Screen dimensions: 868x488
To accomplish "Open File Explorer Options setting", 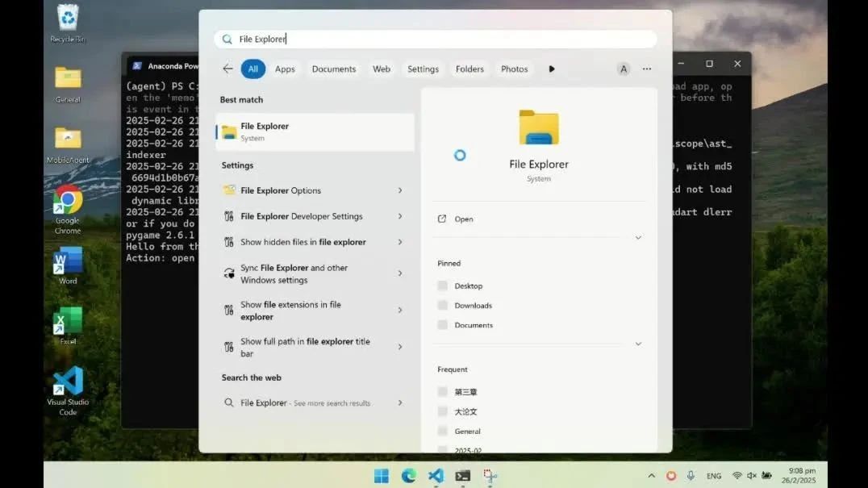I will (315, 190).
